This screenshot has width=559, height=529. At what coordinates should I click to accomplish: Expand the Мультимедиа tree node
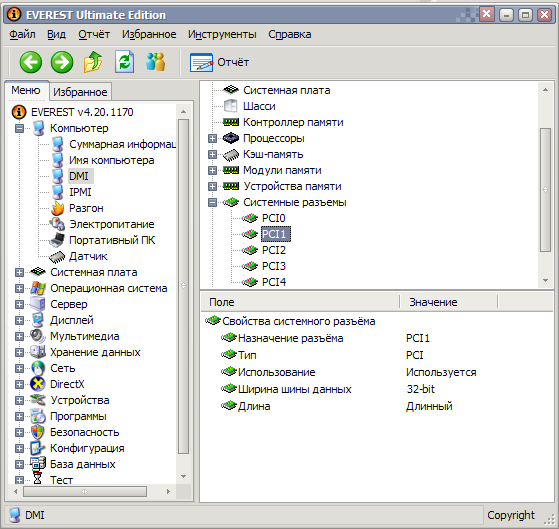coord(19,337)
